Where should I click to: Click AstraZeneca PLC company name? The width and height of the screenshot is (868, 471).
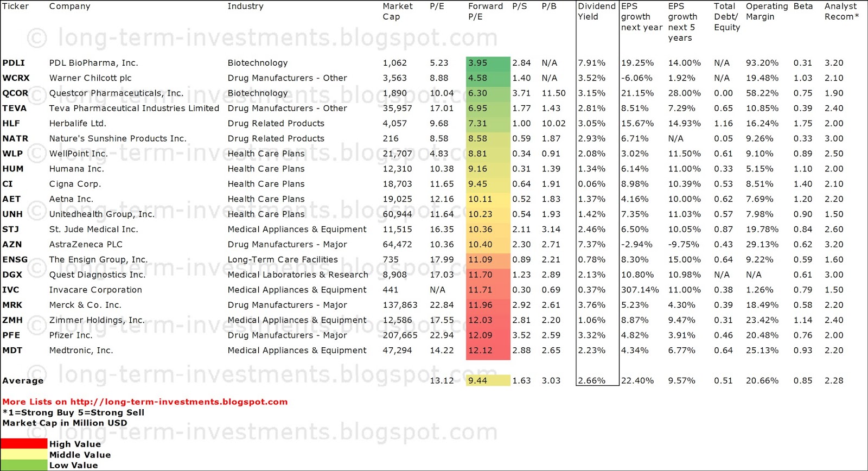[x=86, y=245]
